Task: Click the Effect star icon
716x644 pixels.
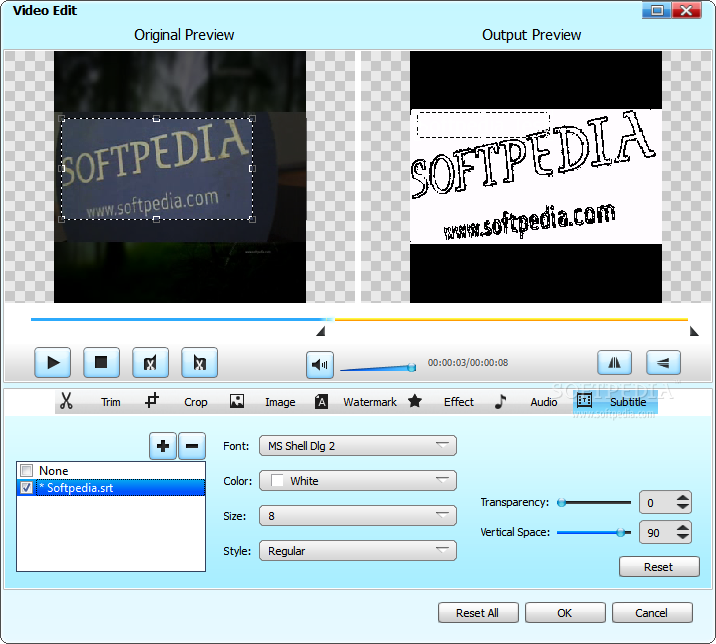Action: (415, 401)
